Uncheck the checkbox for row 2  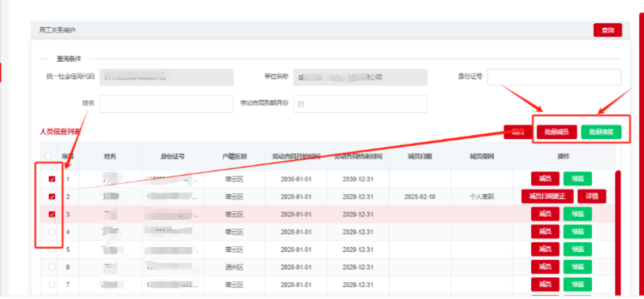[x=52, y=197]
